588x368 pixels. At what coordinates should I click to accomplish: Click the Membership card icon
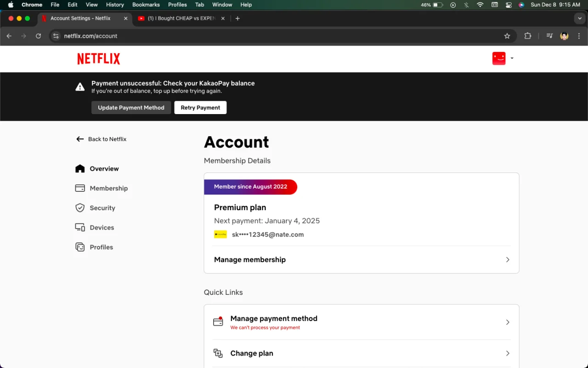tap(80, 188)
